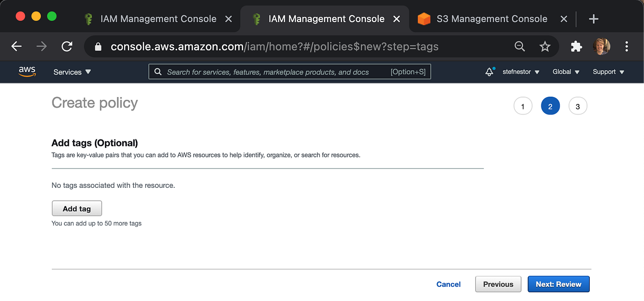The width and height of the screenshot is (644, 301).
Task: Open a new browser tab
Action: point(593,19)
